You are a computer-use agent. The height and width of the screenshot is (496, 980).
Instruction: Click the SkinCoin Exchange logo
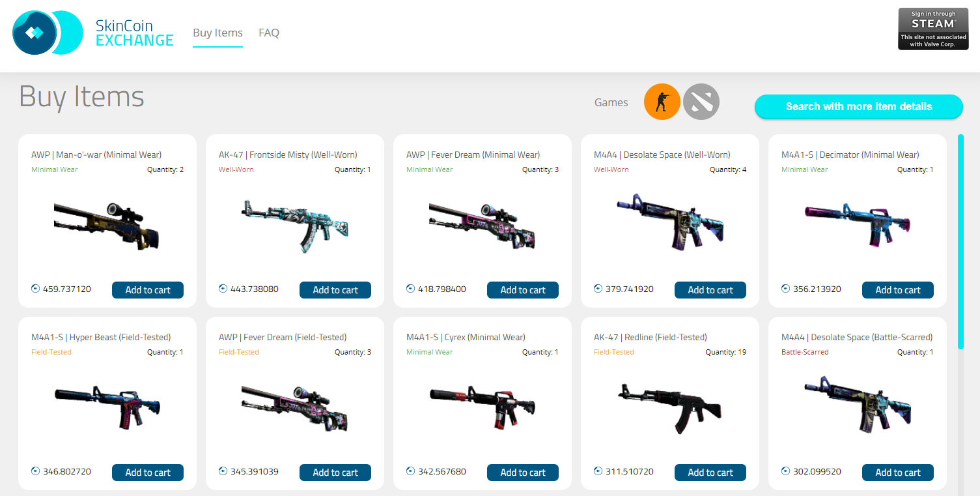[x=93, y=33]
